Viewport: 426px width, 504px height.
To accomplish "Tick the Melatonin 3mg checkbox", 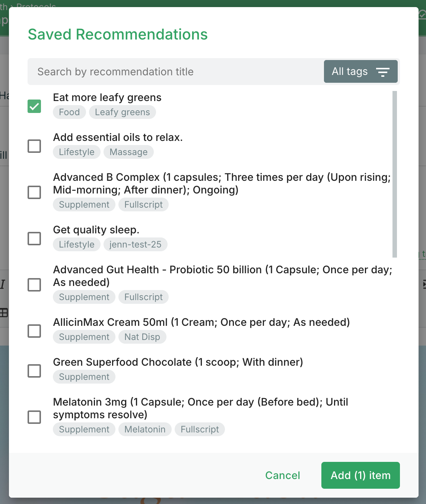I will click(x=34, y=417).
